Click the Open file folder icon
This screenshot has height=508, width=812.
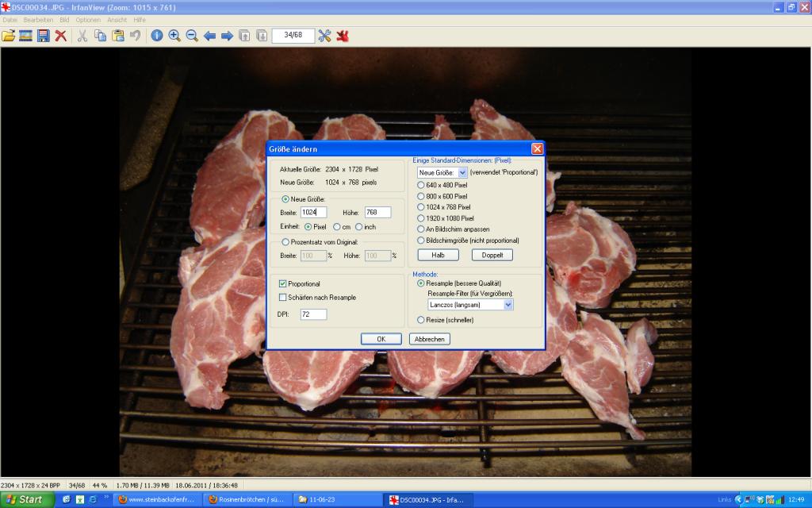[9, 36]
